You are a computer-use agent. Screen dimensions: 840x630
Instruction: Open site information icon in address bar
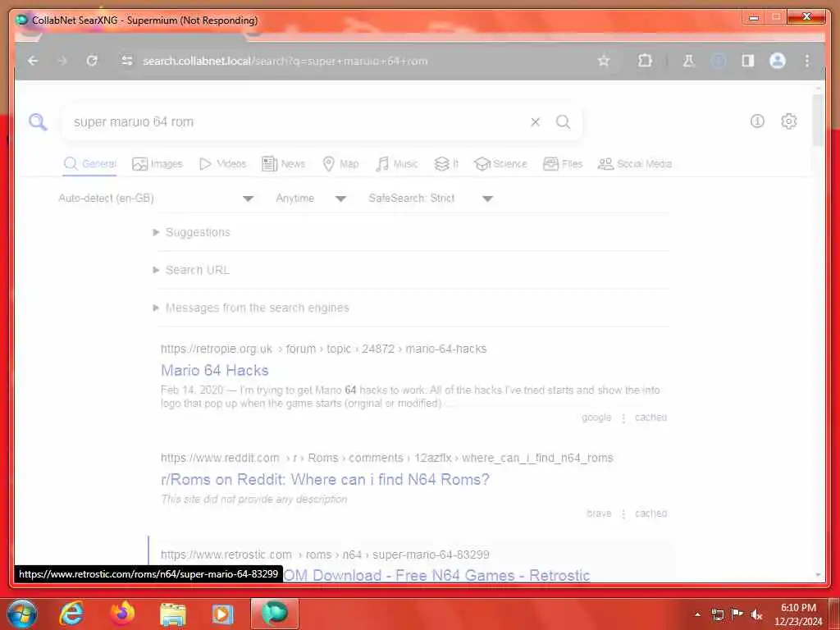click(127, 61)
